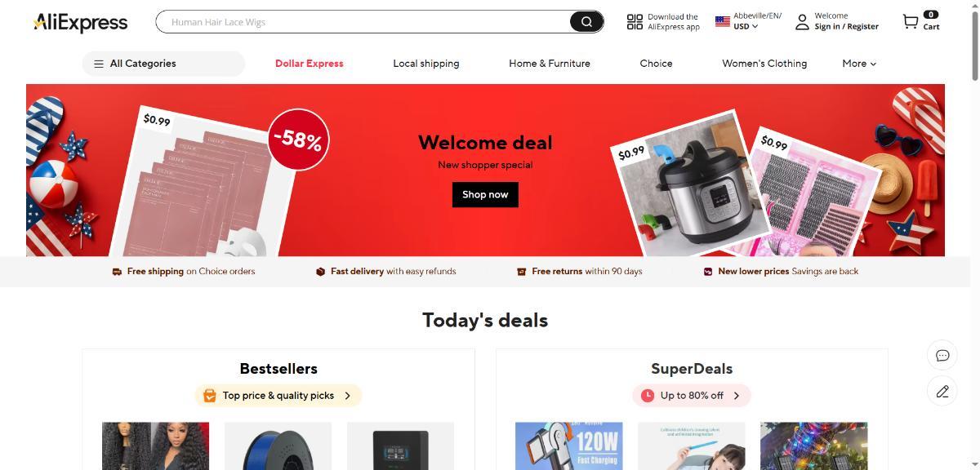Click the AliExpress logo

(80, 22)
